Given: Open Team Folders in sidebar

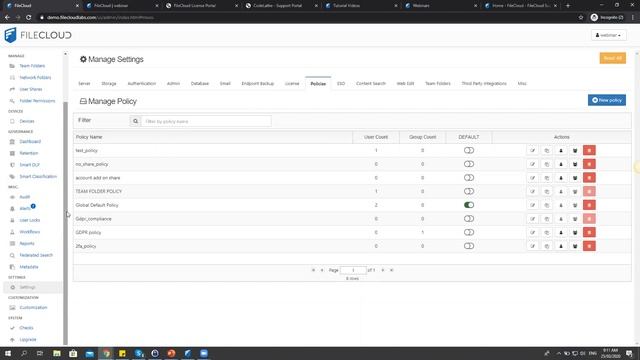Looking at the screenshot, I should coord(32,66).
